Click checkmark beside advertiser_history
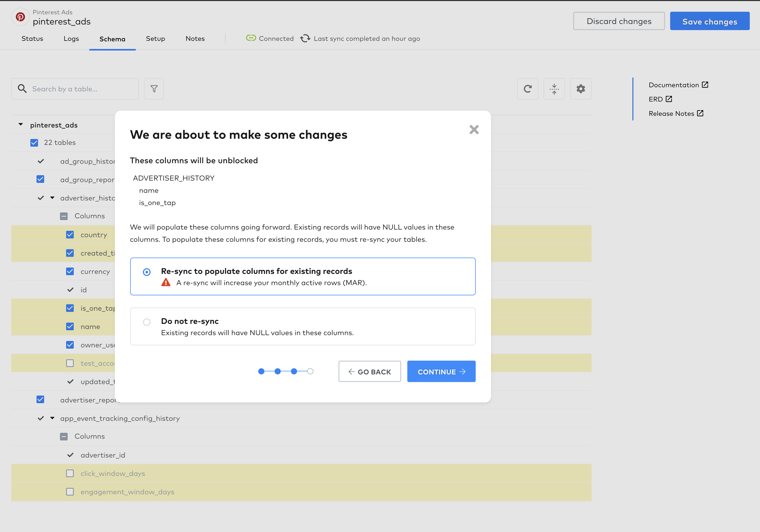This screenshot has height=532, width=760. click(x=41, y=198)
